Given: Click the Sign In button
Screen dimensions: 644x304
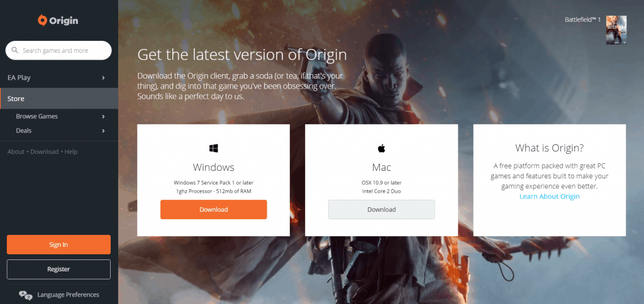Looking at the screenshot, I should pos(58,244).
